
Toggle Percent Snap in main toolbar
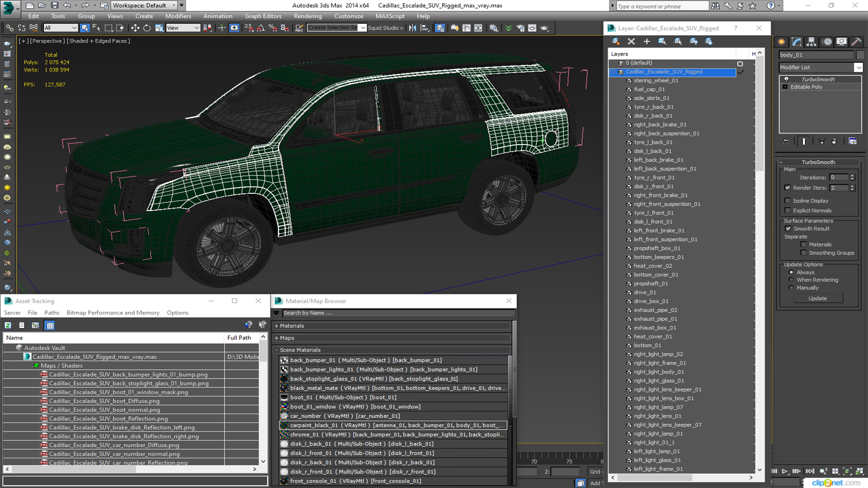point(273,28)
